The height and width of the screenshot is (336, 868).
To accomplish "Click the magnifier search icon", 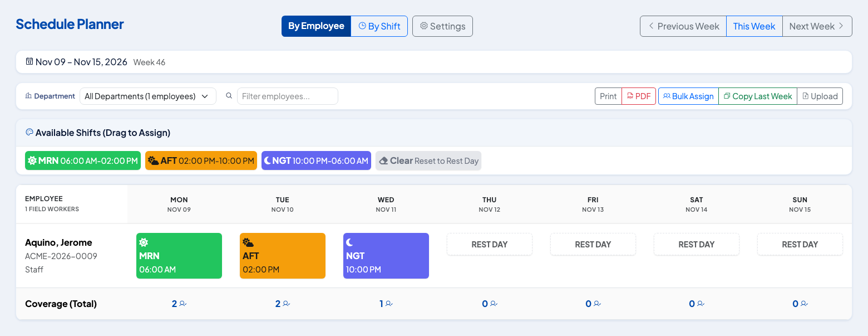I will click(x=229, y=96).
